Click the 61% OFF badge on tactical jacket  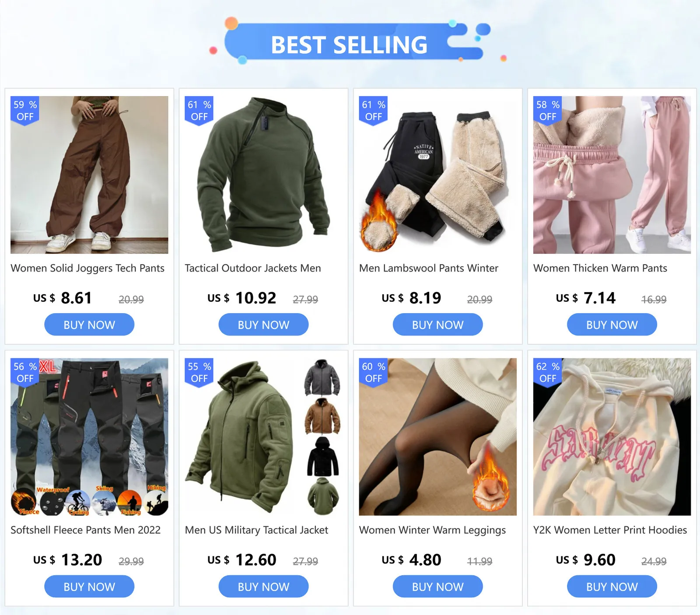[x=199, y=111]
